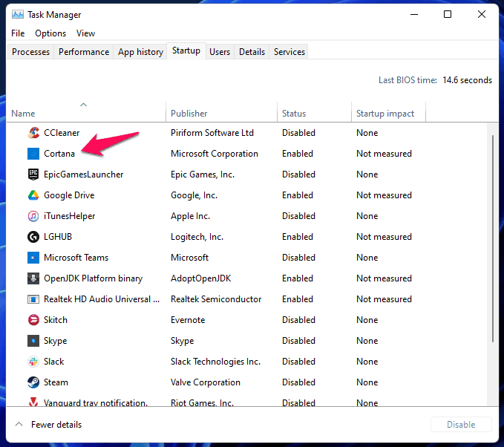Select the Google Drive icon
The height and width of the screenshot is (447, 504).
pyautogui.click(x=33, y=195)
